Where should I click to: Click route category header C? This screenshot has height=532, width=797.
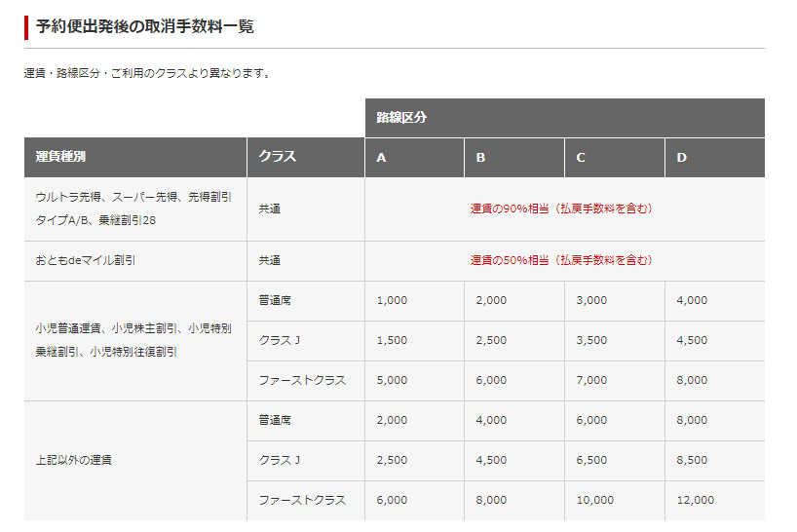coord(615,158)
